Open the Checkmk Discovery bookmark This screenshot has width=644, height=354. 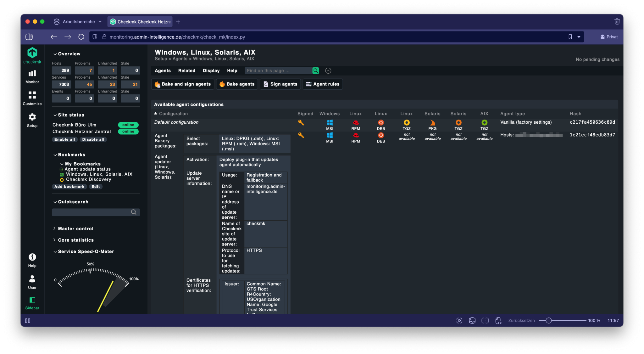88,179
